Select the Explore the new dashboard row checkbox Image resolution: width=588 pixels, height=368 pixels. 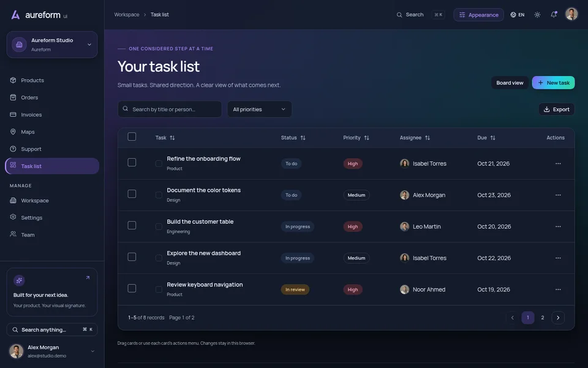[132, 257]
